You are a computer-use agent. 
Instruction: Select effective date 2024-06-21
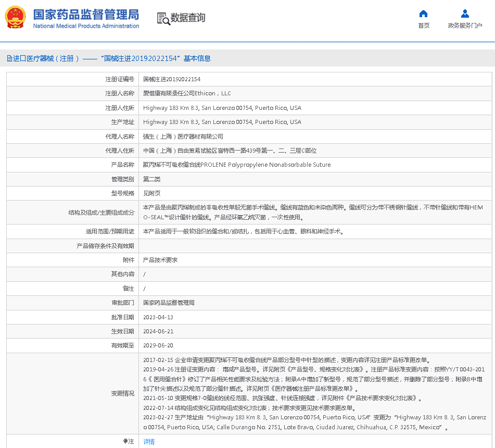click(x=158, y=331)
